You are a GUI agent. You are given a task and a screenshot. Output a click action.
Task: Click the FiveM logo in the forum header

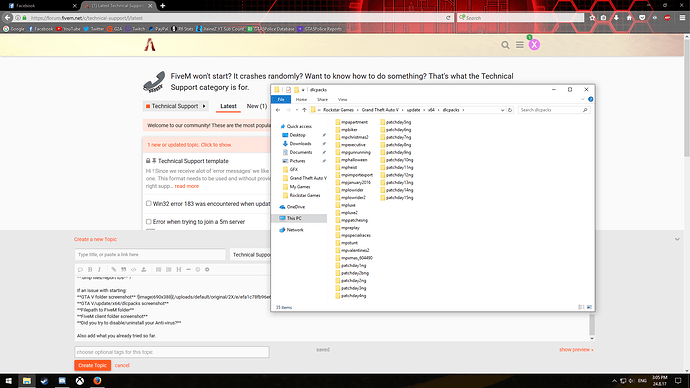[150, 45]
